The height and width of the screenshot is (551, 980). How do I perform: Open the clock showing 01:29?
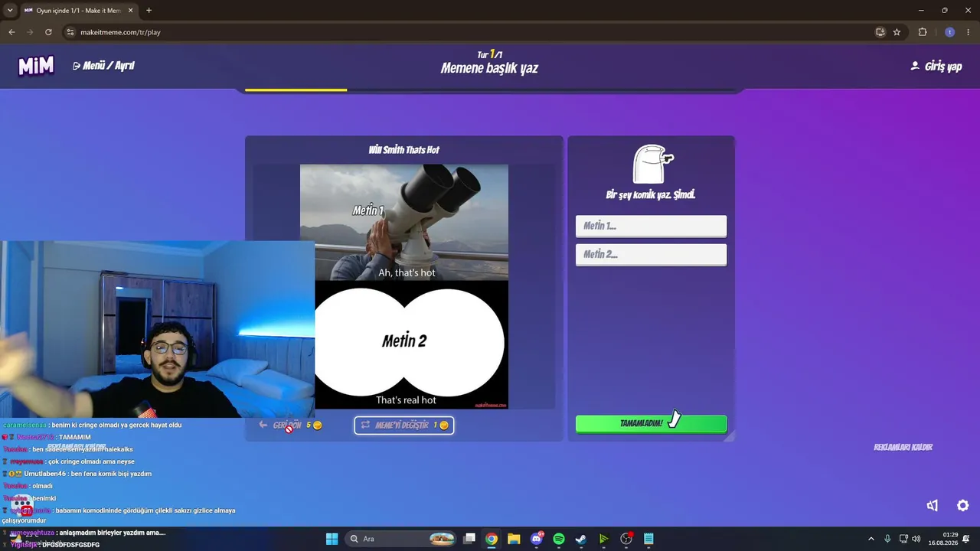[x=943, y=539]
